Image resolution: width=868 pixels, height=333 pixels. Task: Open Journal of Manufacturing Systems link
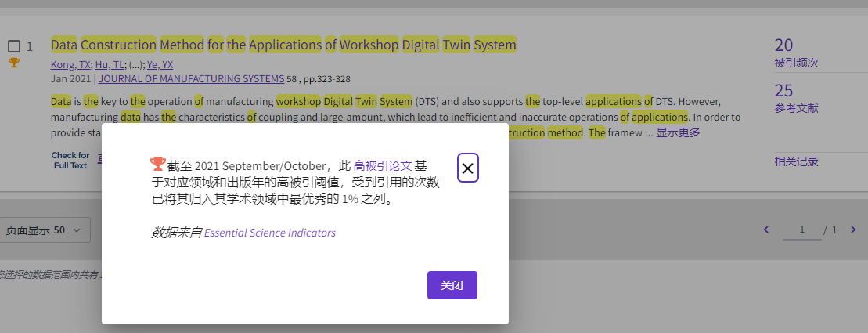(x=191, y=79)
